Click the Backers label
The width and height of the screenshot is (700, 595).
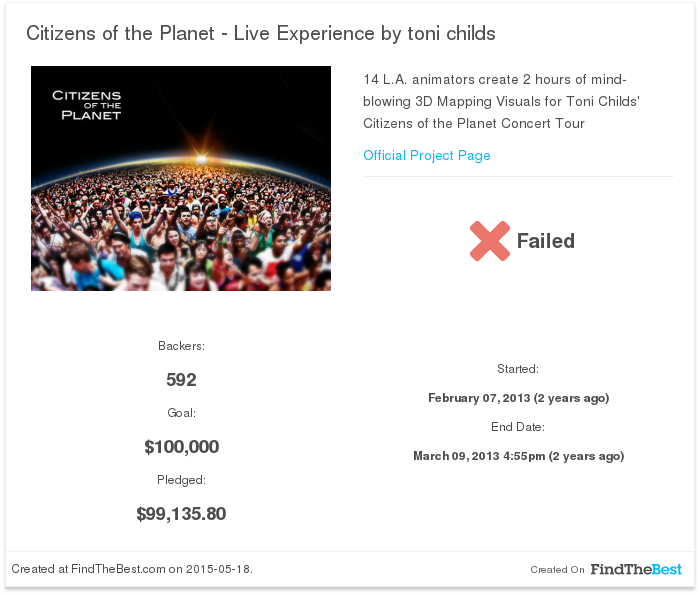point(181,346)
